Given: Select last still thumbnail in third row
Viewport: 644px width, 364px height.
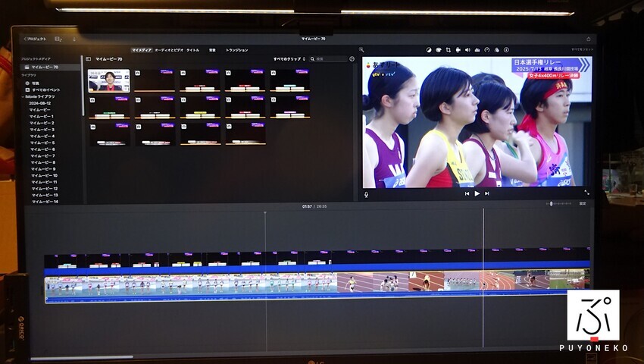Looking at the screenshot, I should [x=245, y=134].
